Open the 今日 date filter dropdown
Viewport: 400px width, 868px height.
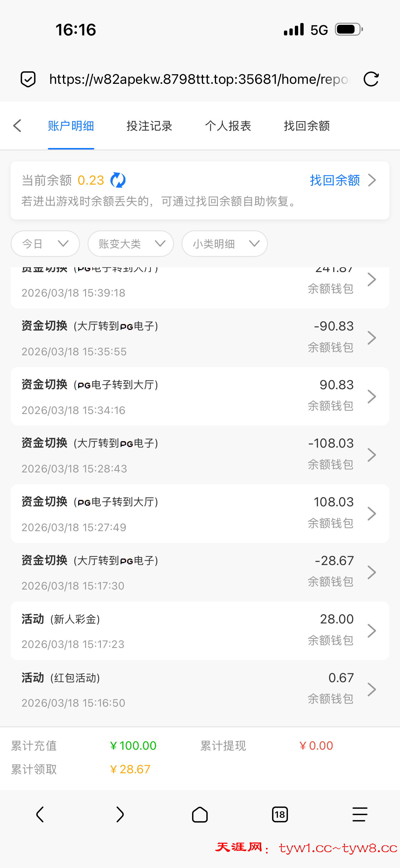(x=45, y=244)
